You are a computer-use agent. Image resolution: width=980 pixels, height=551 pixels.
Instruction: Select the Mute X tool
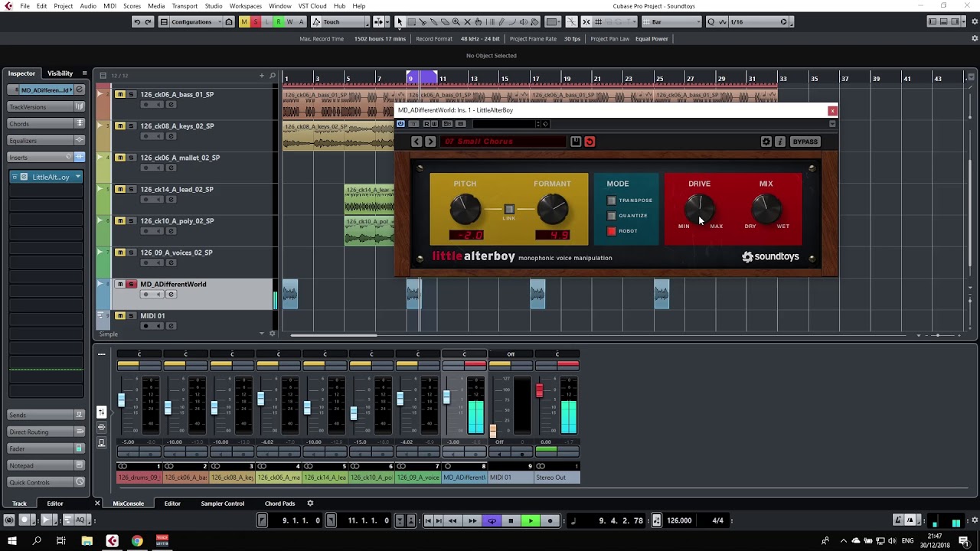467,21
